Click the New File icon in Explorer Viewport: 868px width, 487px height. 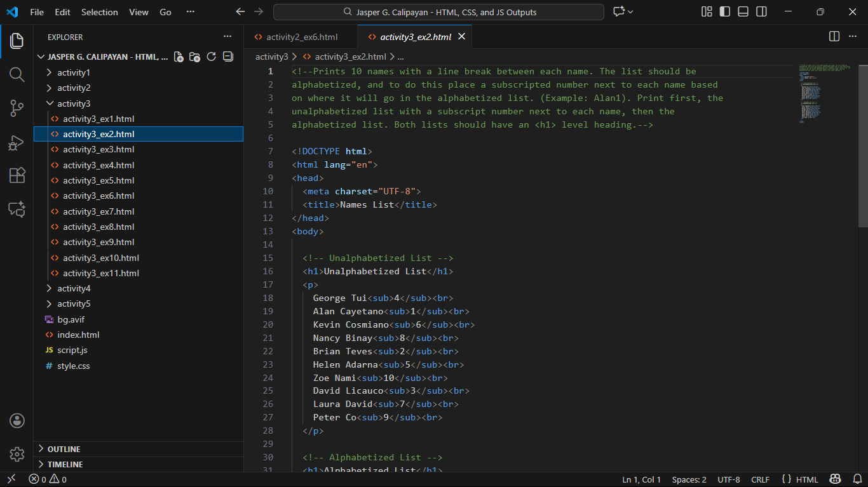click(179, 57)
